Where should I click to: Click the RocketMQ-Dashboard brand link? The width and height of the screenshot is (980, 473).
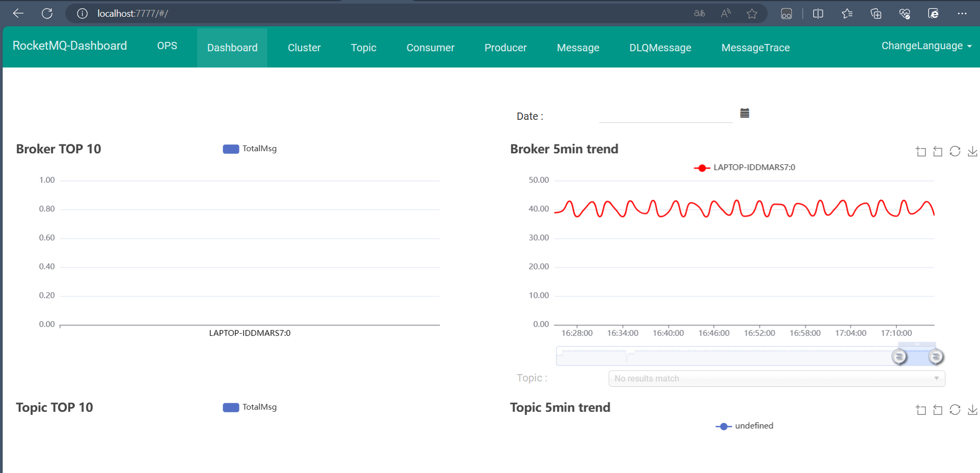click(x=70, y=46)
